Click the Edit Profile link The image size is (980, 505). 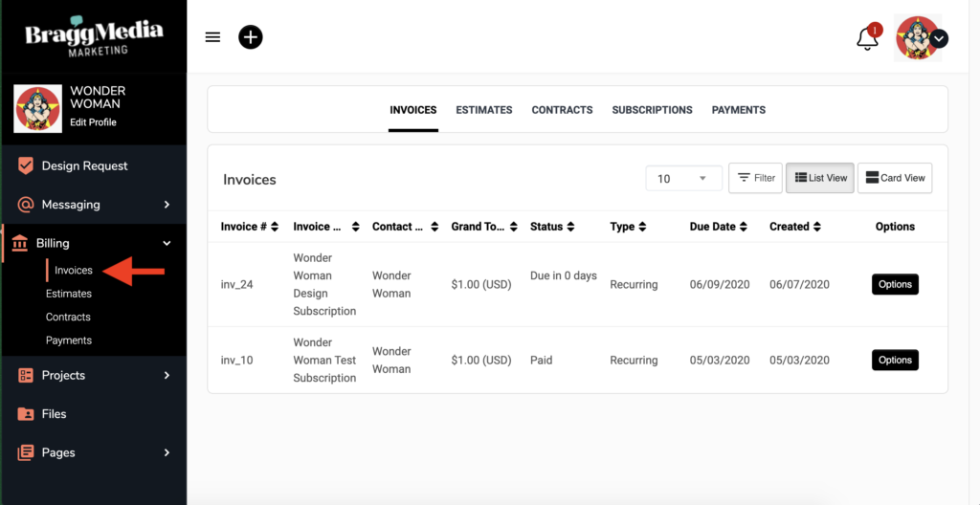pyautogui.click(x=93, y=122)
